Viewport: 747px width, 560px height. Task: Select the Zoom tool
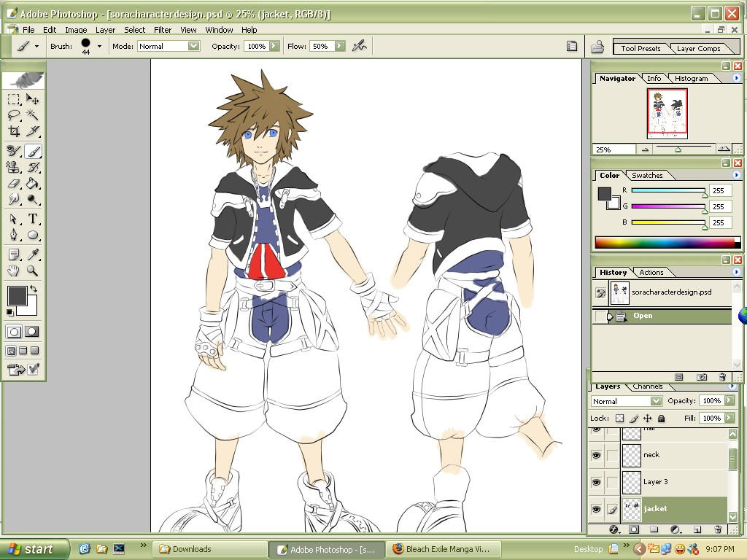click(x=32, y=271)
